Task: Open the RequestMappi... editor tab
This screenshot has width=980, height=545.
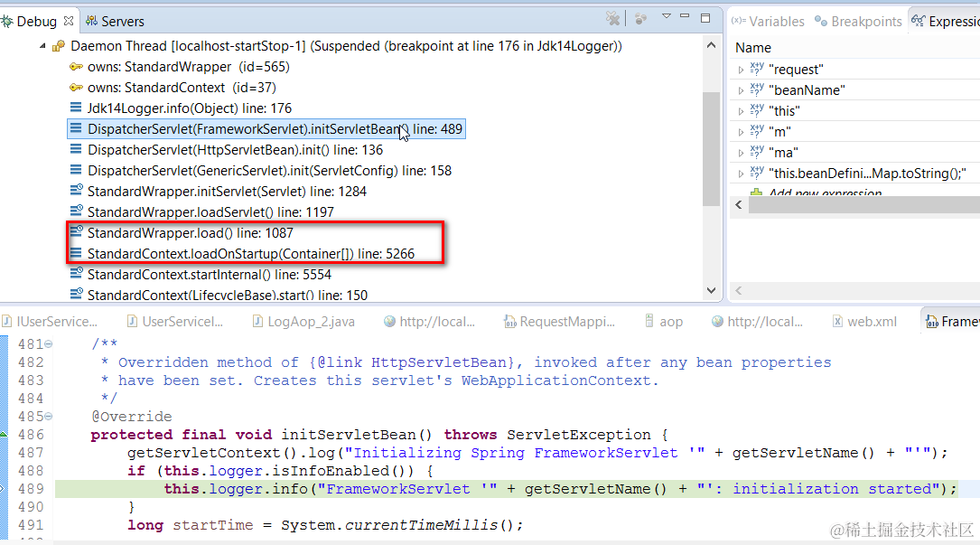Action: [560, 322]
